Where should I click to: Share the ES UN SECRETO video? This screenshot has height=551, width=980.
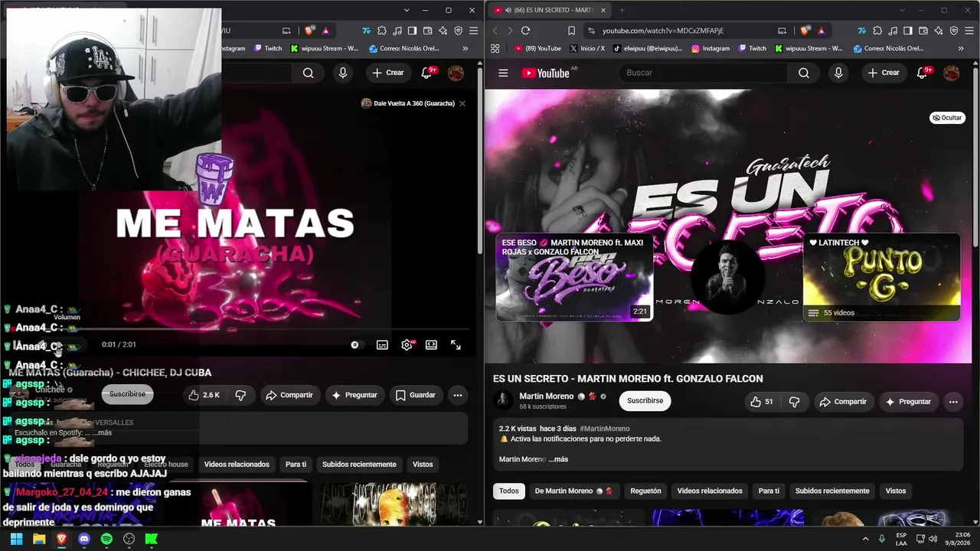(x=843, y=402)
